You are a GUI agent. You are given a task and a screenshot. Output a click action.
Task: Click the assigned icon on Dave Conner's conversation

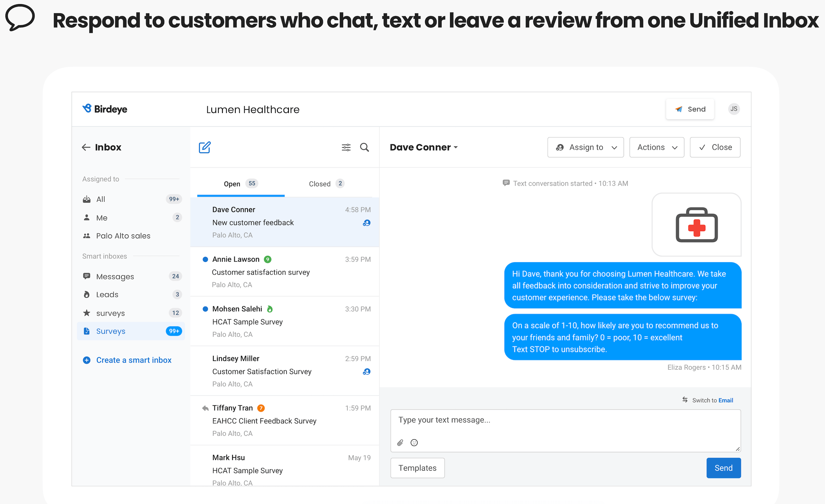pos(367,223)
